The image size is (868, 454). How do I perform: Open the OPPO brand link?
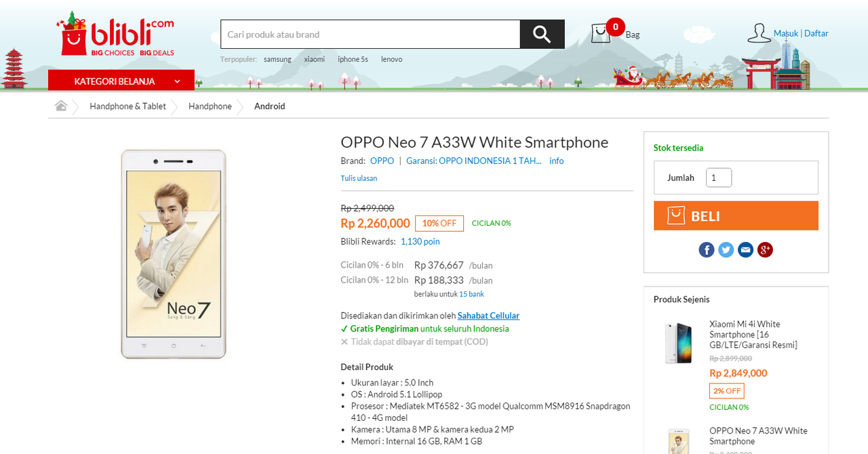[382, 161]
